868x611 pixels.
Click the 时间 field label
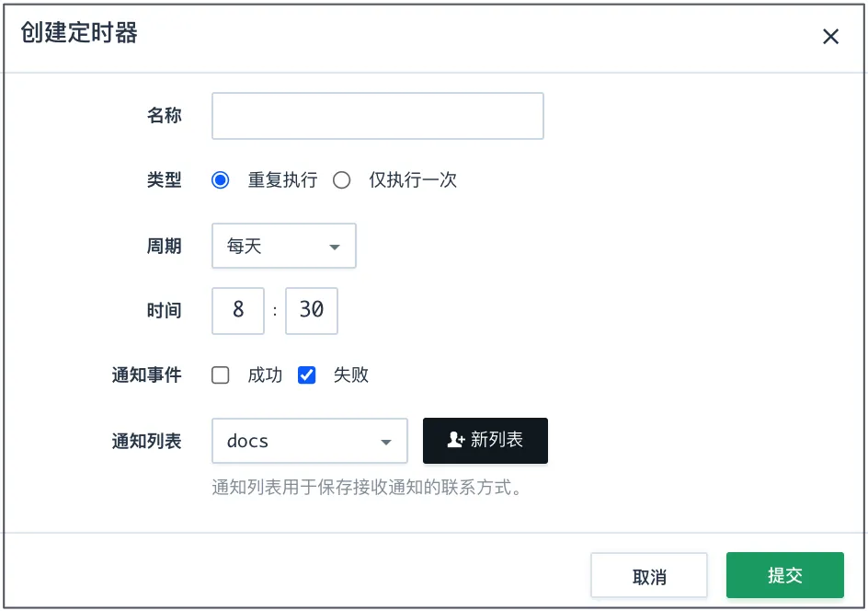coord(164,310)
